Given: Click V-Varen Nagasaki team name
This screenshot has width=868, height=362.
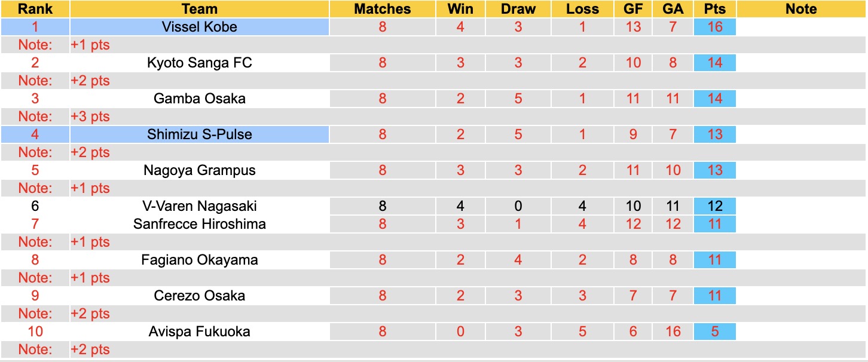Looking at the screenshot, I should coord(199,206).
